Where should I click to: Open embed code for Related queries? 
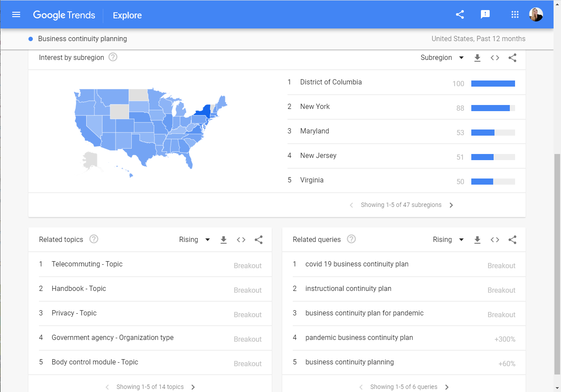tap(495, 240)
